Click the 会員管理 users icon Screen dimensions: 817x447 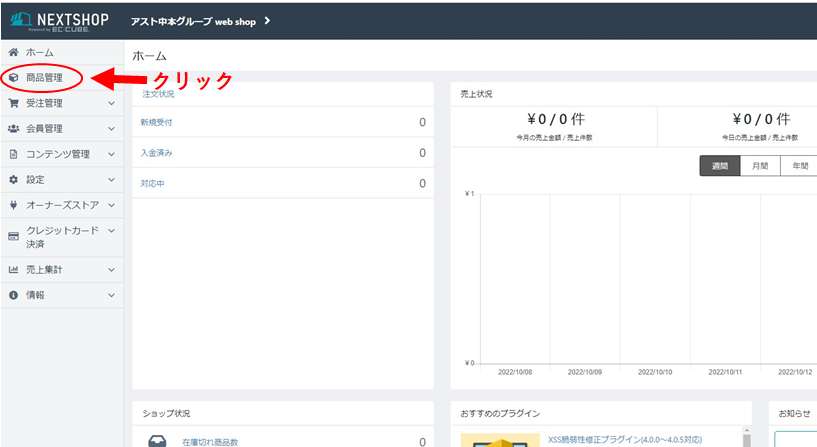click(13, 128)
